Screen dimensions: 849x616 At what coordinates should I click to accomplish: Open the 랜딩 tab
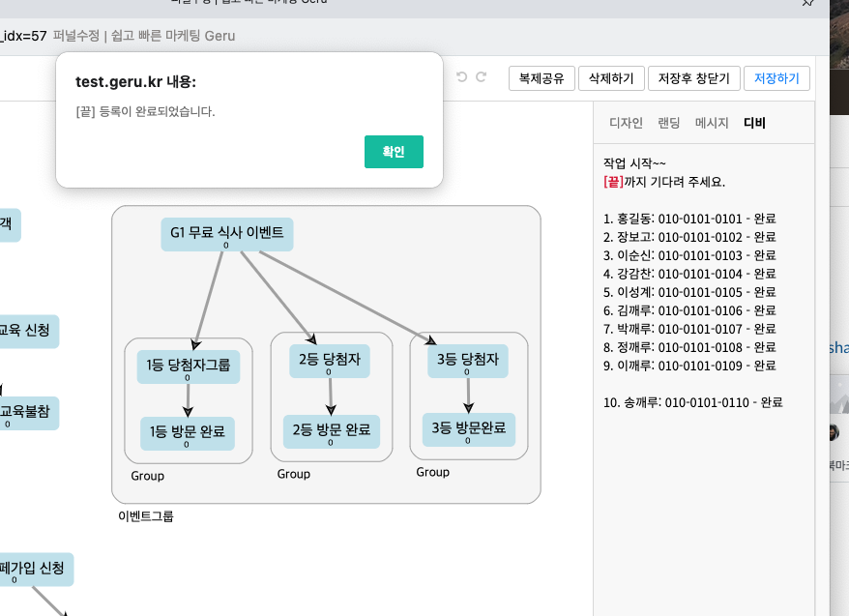point(669,123)
